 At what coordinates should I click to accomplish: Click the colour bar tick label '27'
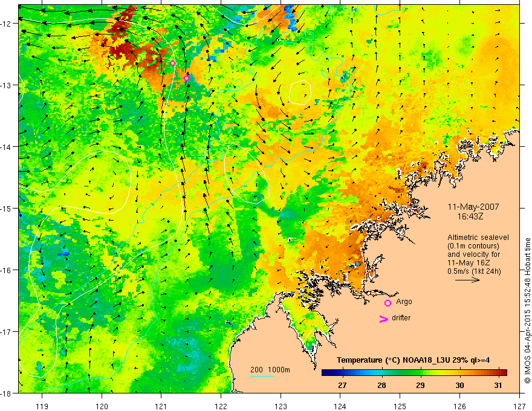(x=342, y=386)
